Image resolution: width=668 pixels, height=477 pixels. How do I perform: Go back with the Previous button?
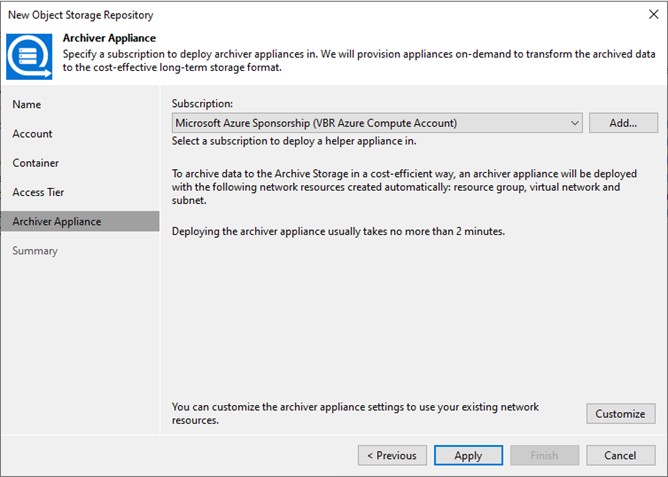pos(391,455)
